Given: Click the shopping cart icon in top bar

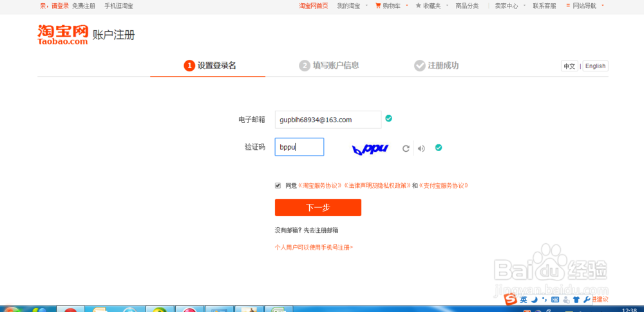Looking at the screenshot, I should pyautogui.click(x=378, y=6).
